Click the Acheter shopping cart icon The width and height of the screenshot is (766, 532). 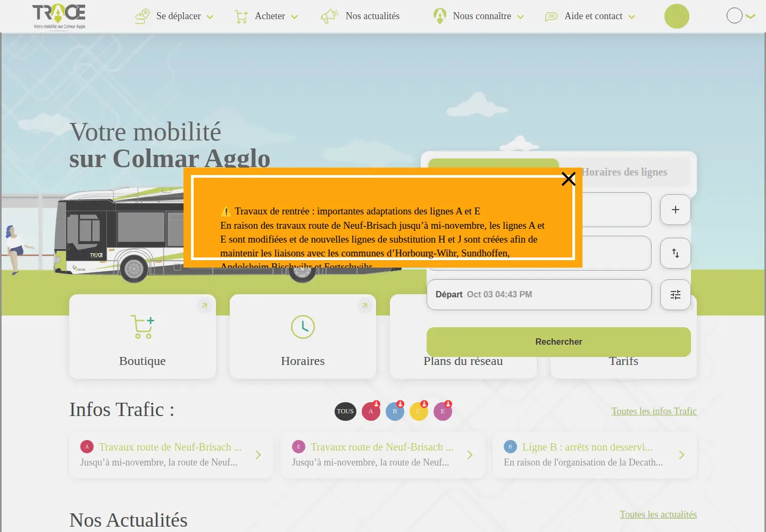[242, 17]
